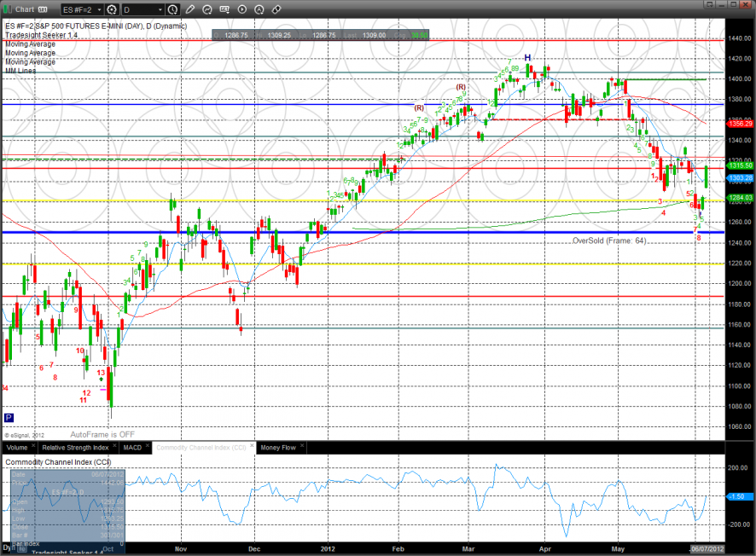Click the Commodity Channel Index (CCI) pane title

(58, 462)
